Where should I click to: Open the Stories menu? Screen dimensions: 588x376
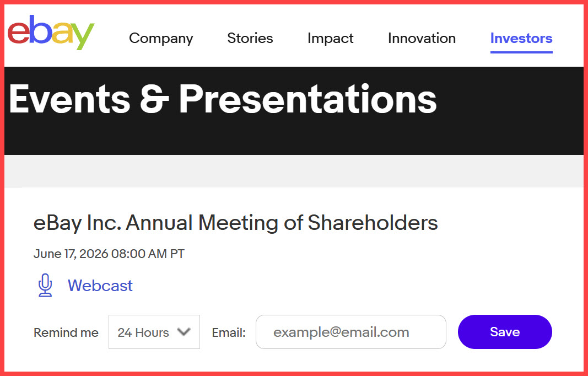[x=250, y=38]
